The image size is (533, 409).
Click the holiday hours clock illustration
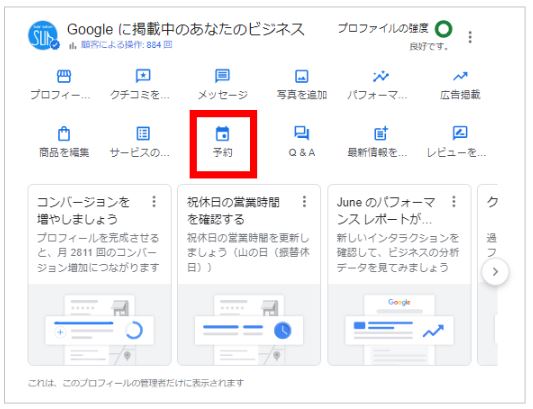tap(249, 325)
